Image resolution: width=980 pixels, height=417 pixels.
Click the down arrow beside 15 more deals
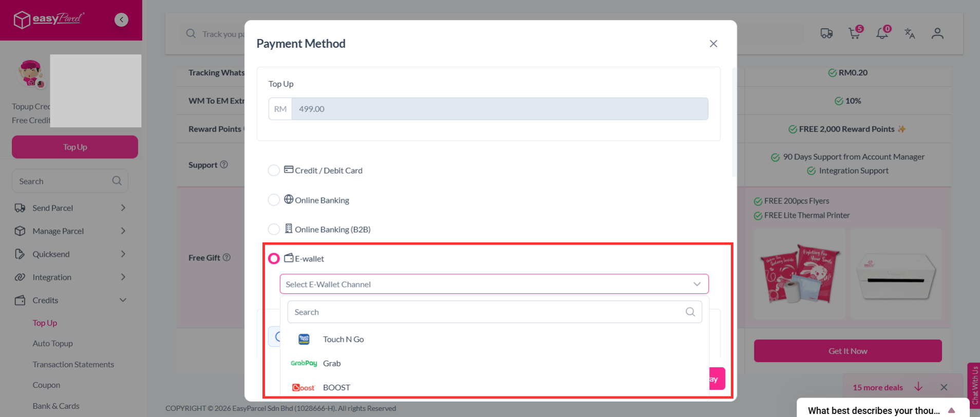point(918,387)
